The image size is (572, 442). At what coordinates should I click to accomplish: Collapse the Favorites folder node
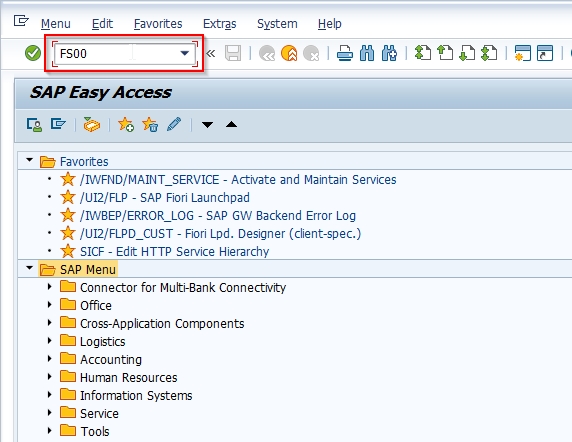(30, 160)
